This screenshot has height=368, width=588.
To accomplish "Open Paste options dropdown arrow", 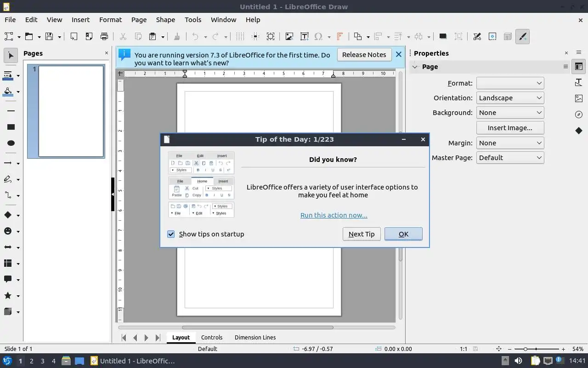I will [x=163, y=37].
